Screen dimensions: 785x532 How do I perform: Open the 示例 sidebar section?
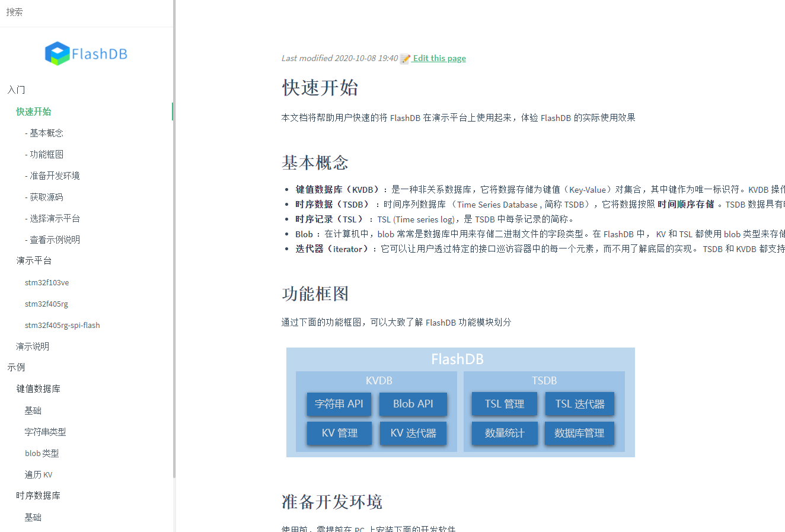tap(16, 367)
